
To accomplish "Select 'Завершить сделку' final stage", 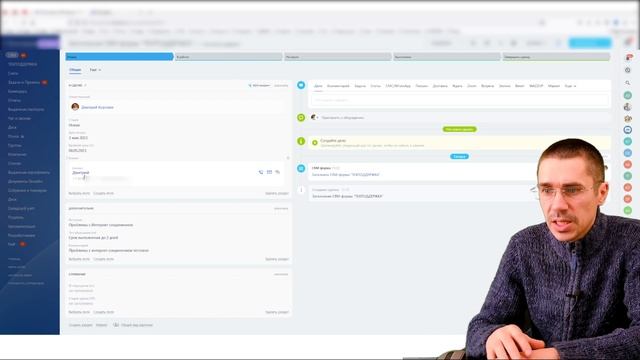I will click(556, 57).
